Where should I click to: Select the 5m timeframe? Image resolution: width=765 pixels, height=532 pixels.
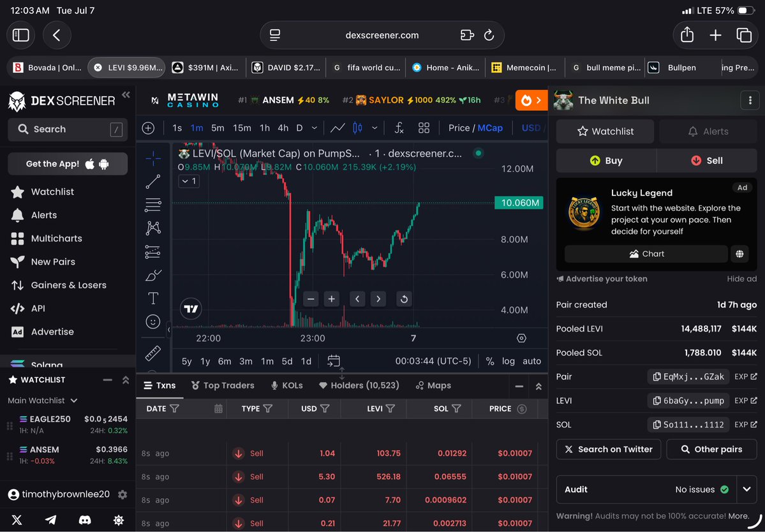point(218,128)
